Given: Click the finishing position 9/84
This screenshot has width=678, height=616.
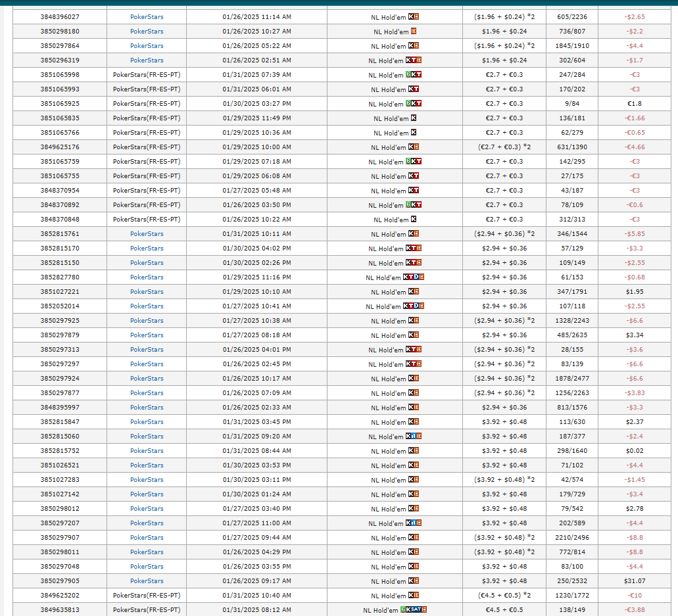Looking at the screenshot, I should click(572, 104).
